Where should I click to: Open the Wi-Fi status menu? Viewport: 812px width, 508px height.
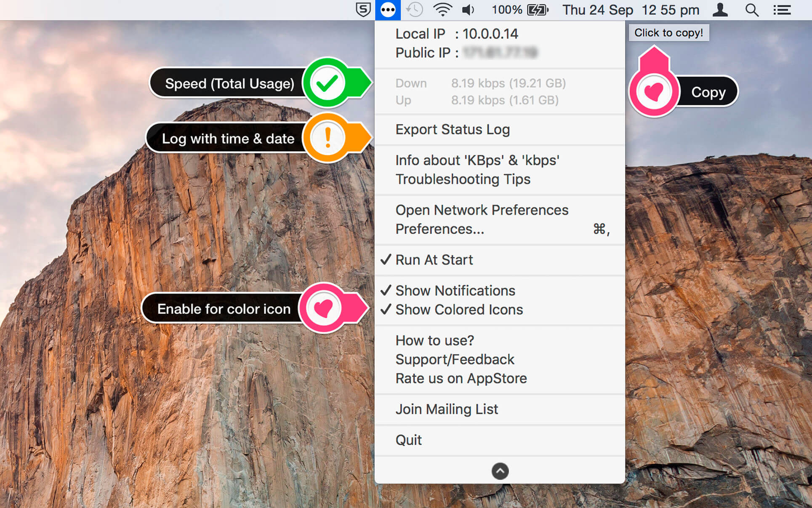442,10
